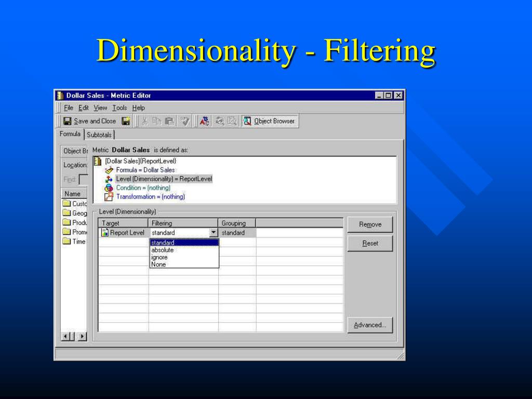Choose 'absolute' in the Filtering list
Image resolution: width=532 pixels, height=399 pixels.
(184, 250)
